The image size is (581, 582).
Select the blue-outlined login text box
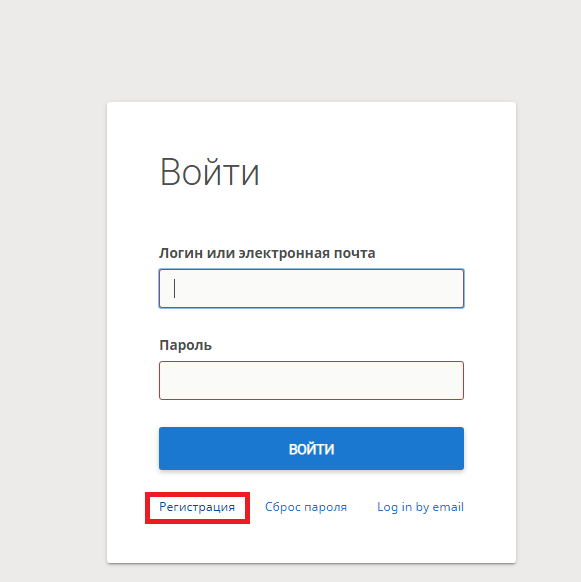pyautogui.click(x=311, y=288)
